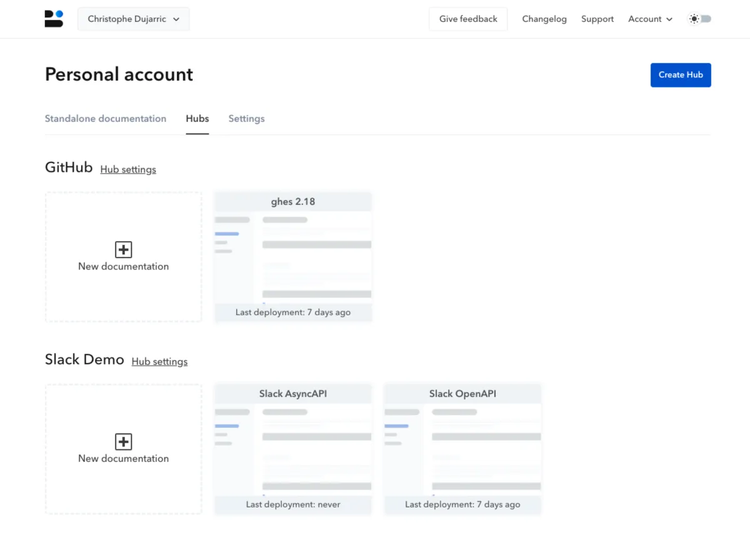Open the Slack OpenAPI documentation card
Screen dimensions: 750x560
pyautogui.click(x=462, y=449)
